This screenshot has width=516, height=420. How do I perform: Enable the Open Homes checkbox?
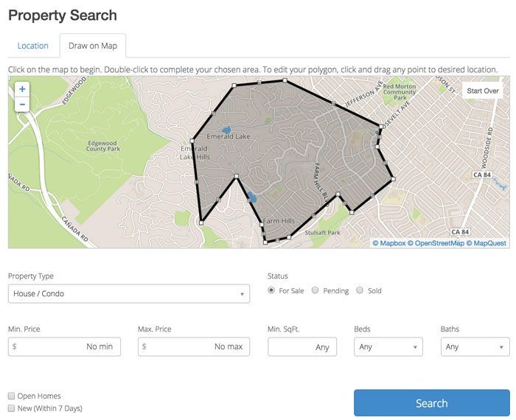[12, 396]
